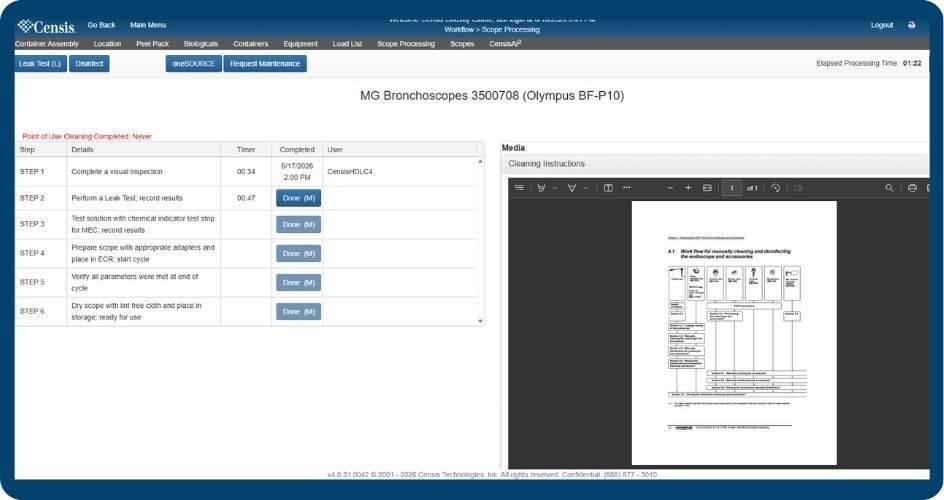944x500 pixels.
Task: Open Biologicals menu
Action: (200, 44)
